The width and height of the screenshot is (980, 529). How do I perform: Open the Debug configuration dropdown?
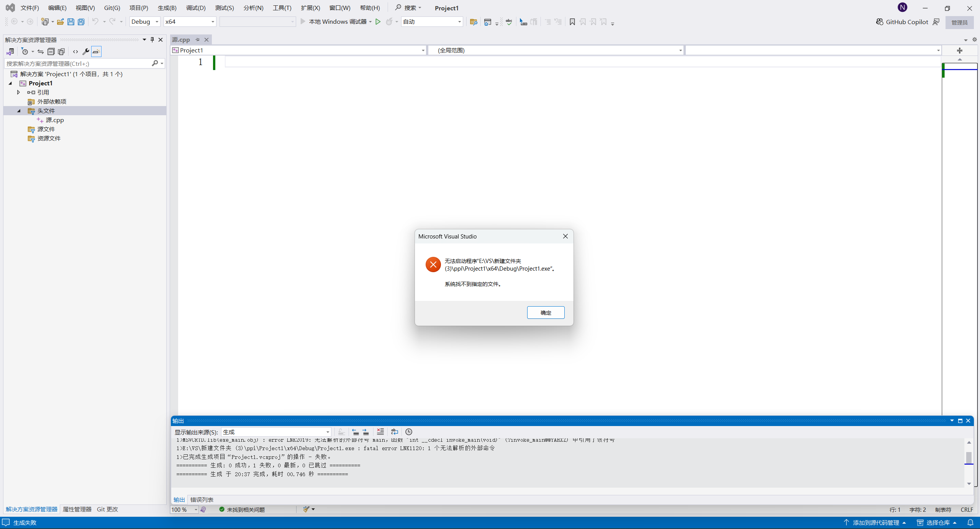(145, 22)
